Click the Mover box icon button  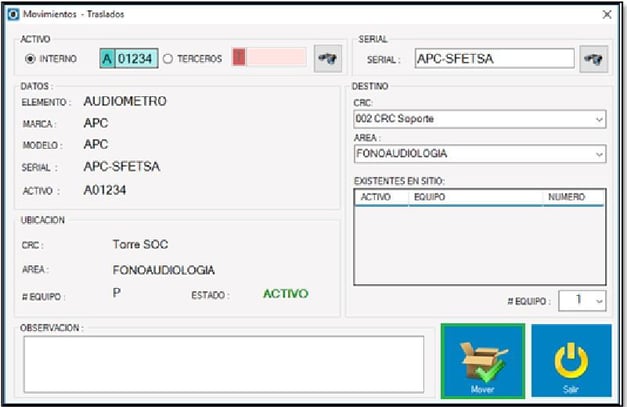[x=482, y=360]
